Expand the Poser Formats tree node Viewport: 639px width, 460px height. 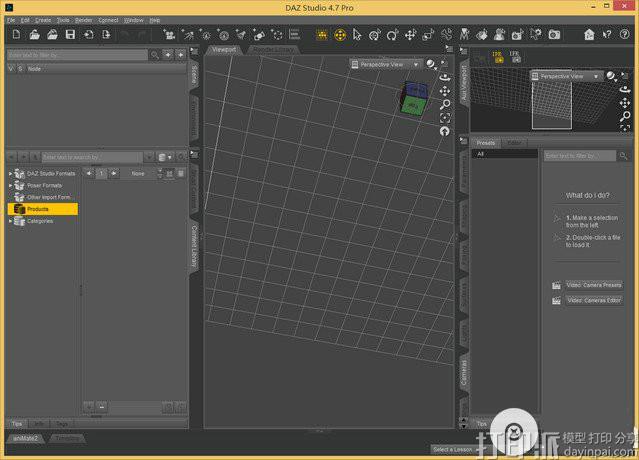click(x=11, y=185)
